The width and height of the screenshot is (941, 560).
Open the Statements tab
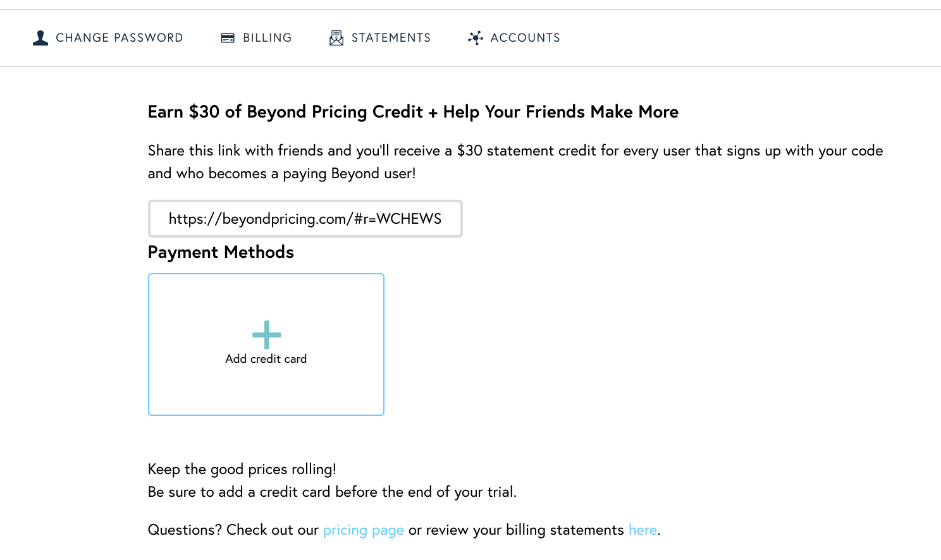[379, 38]
